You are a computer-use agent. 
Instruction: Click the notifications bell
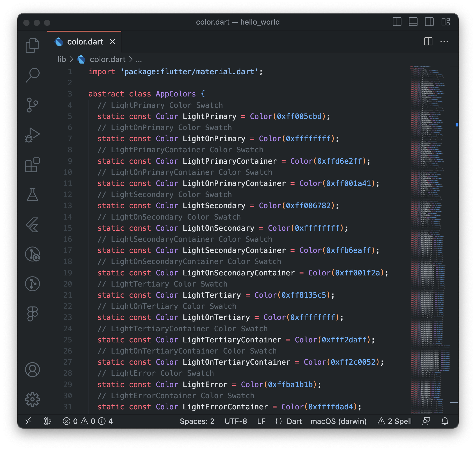[445, 421]
